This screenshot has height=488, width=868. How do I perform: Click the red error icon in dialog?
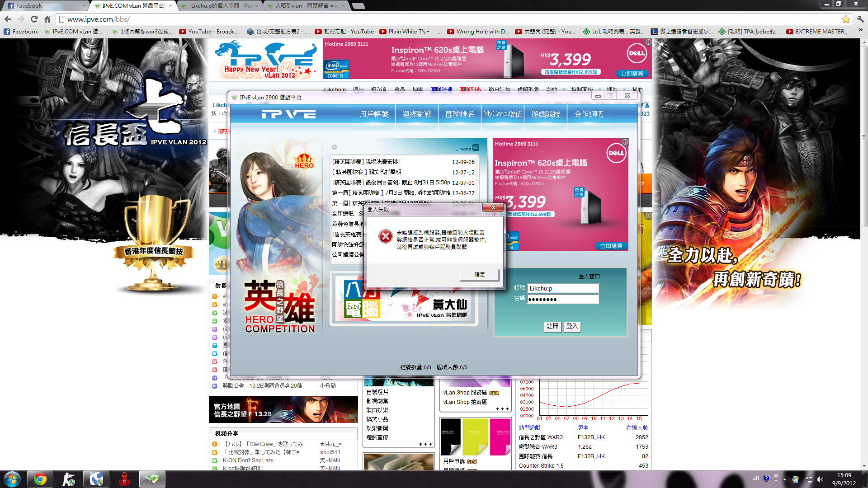coord(386,236)
